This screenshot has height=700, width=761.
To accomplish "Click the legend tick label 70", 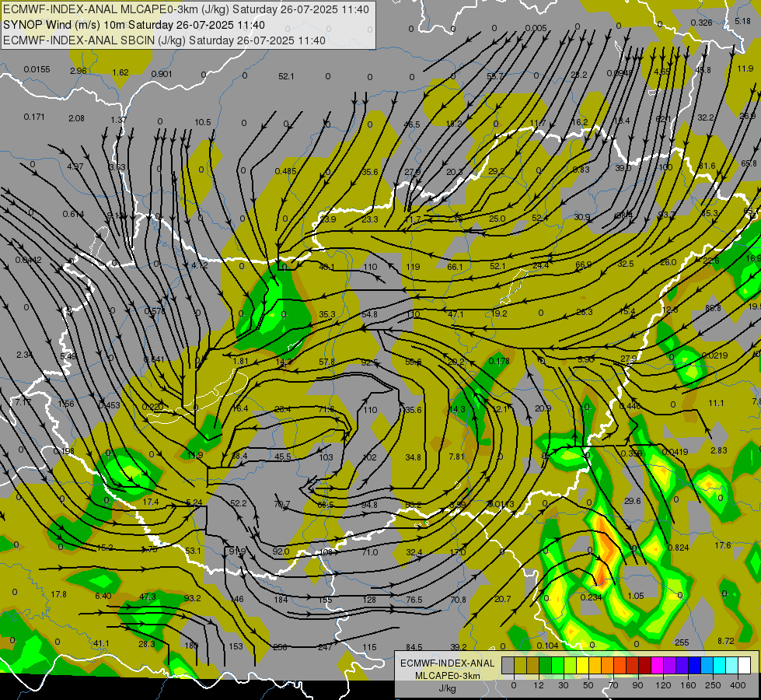I will point(613,685).
